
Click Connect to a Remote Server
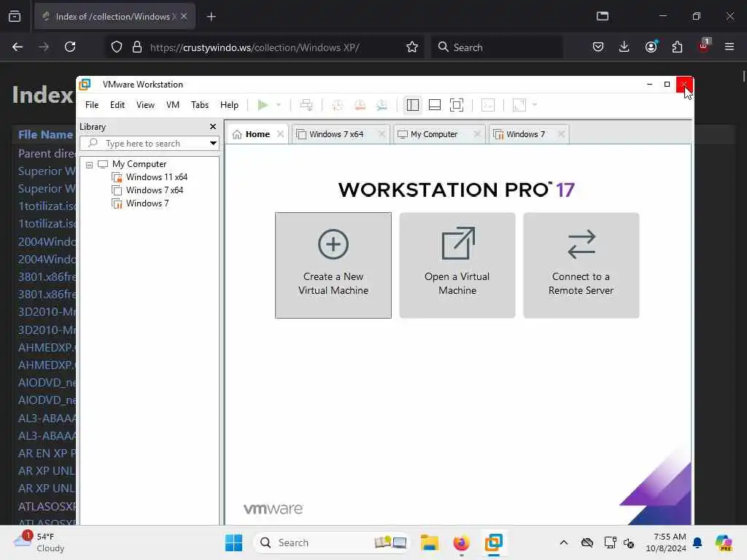(x=581, y=265)
